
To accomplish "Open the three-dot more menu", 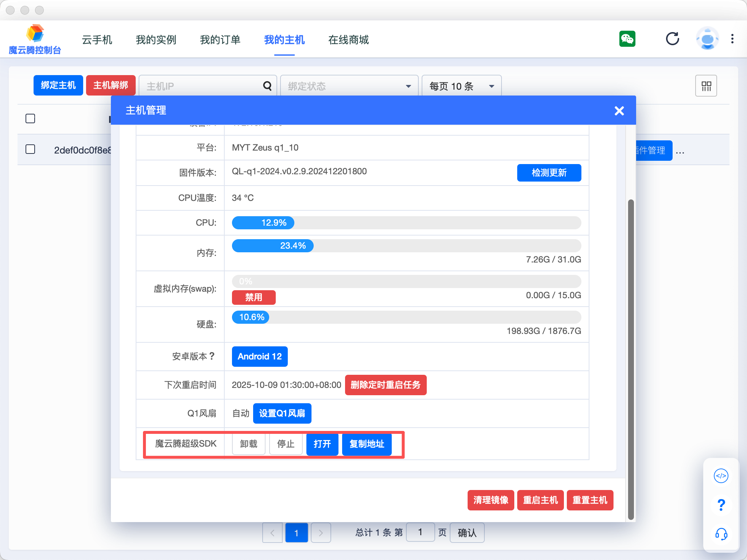I will 732,39.
